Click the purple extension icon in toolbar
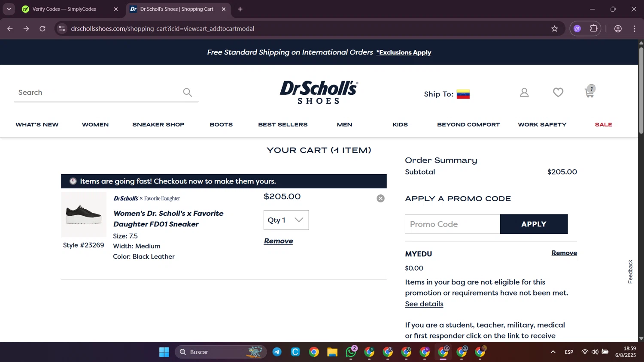Image resolution: width=644 pixels, height=362 pixels. tap(577, 29)
